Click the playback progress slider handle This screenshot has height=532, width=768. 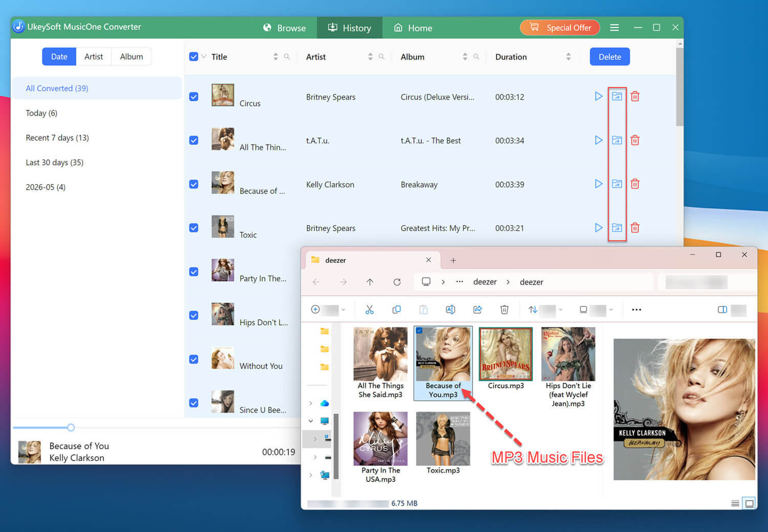tap(71, 427)
